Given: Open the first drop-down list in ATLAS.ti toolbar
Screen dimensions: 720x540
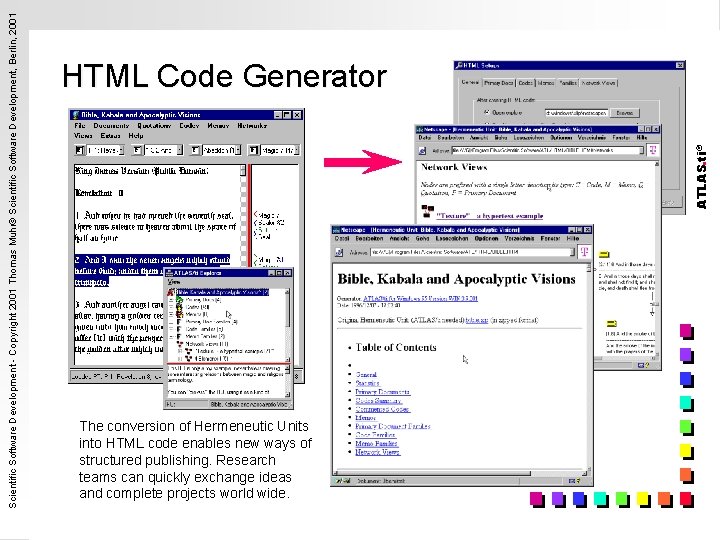Looking at the screenshot, I should pos(105,150).
